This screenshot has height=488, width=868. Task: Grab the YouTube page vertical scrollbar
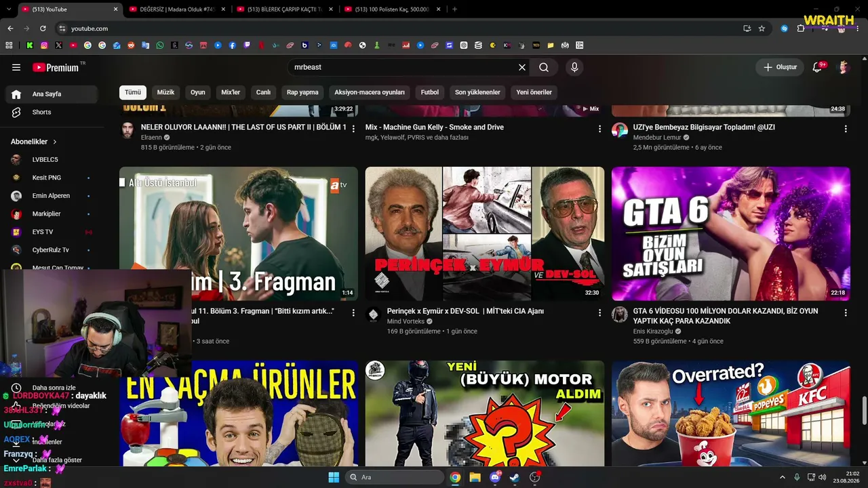[864, 410]
